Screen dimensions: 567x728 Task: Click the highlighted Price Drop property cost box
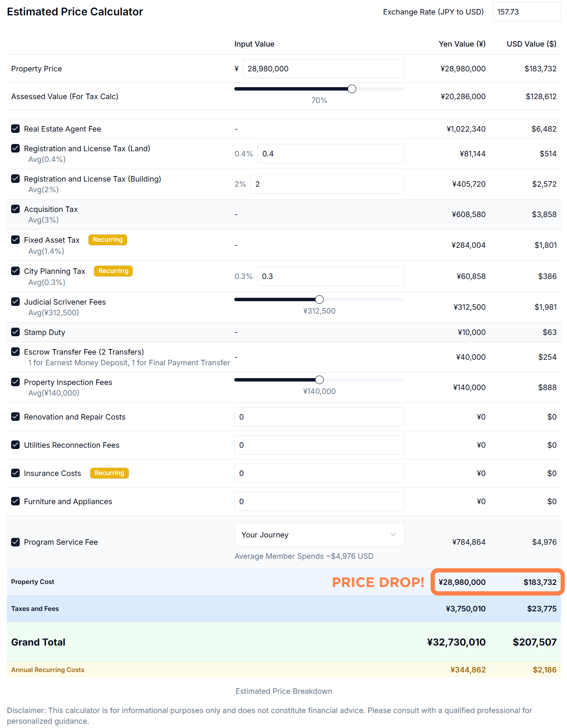pyautogui.click(x=497, y=582)
